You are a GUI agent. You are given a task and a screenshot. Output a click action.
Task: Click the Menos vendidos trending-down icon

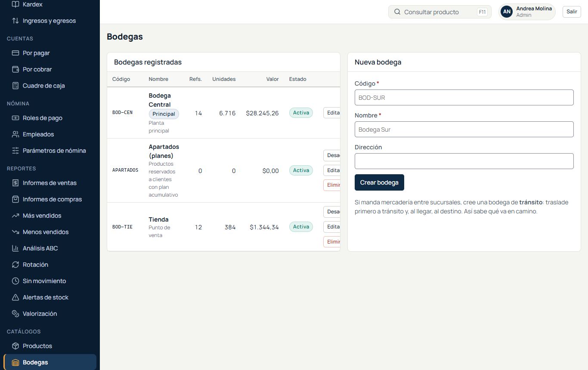15,232
